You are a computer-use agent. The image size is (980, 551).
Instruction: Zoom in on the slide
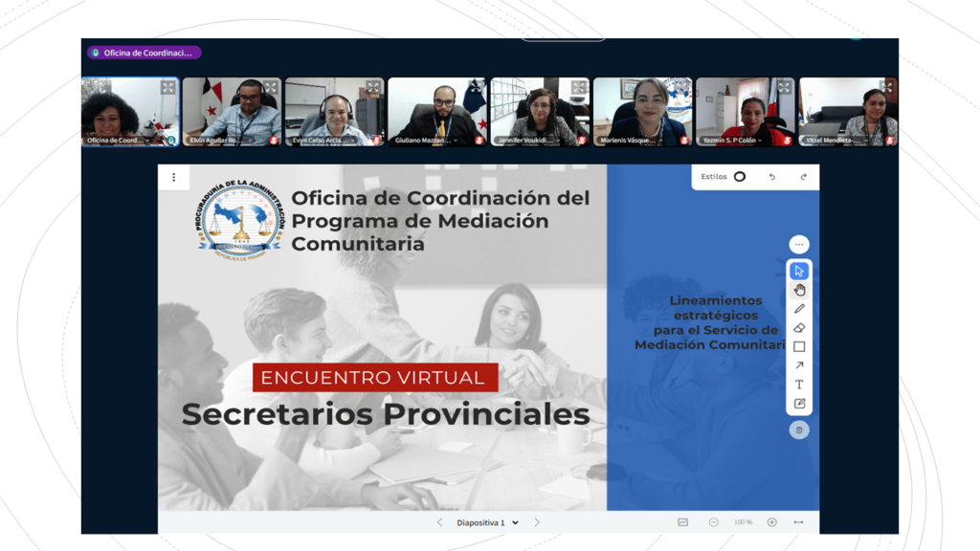pos(772,522)
